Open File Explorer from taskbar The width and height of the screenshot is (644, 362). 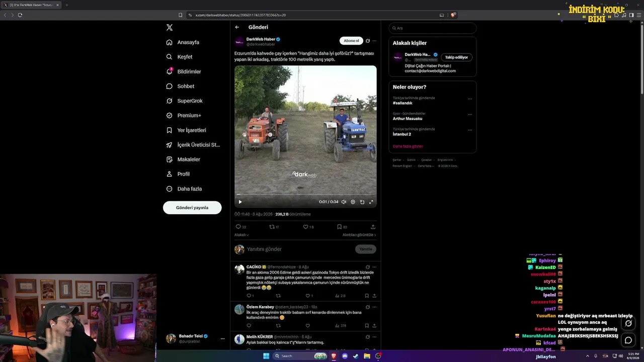tap(367, 356)
